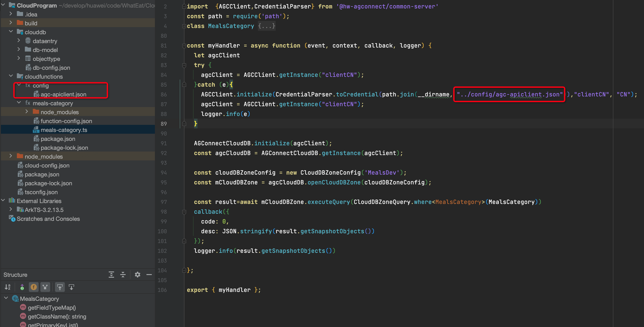Toggle the Show Fields filter in Structure
644x327 pixels.
34,287
